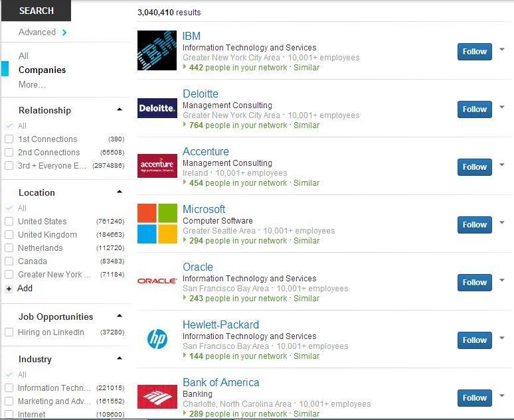Viewport: 514px width, 420px height.
Task: Open the Microsoft four-square logo
Action: coord(157,224)
